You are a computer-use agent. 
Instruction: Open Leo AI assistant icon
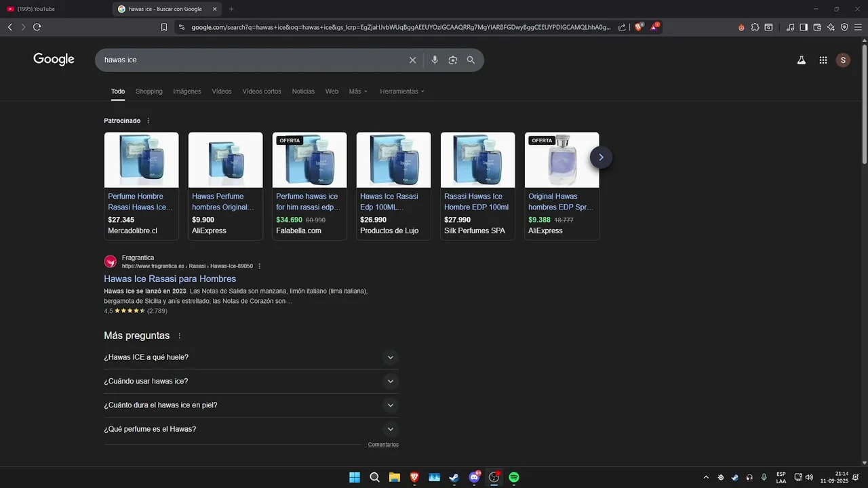[831, 27]
